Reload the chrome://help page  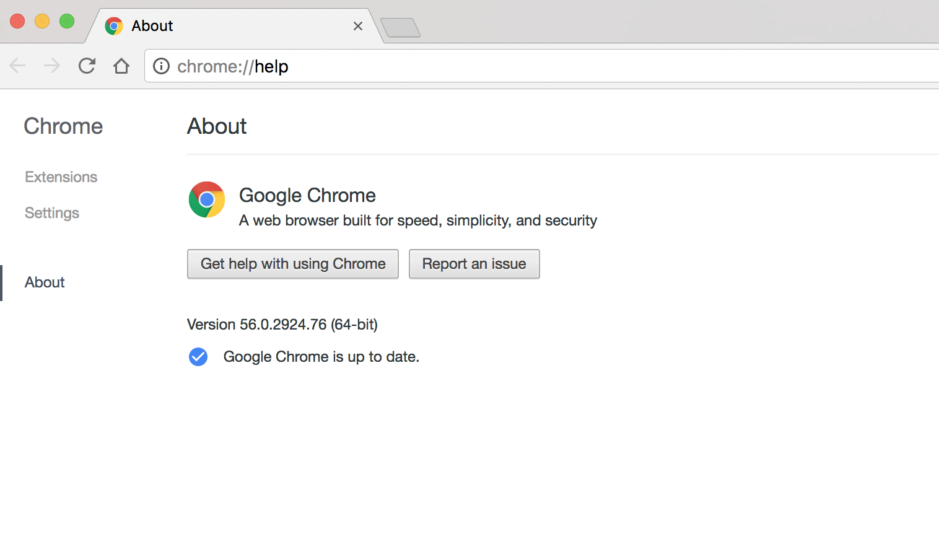click(87, 66)
